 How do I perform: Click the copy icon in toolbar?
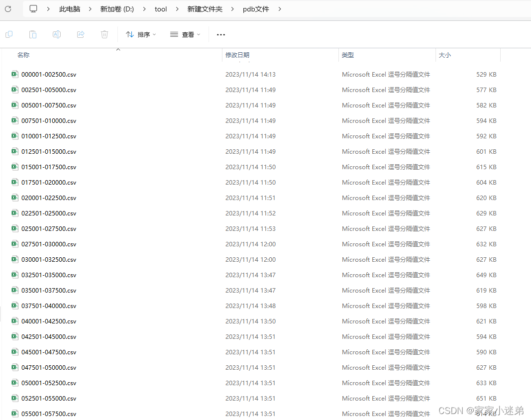(x=9, y=34)
